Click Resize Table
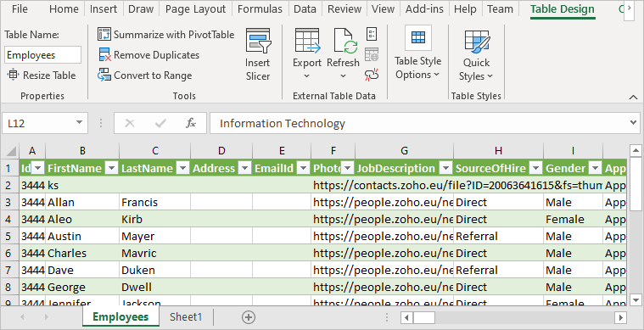The height and width of the screenshot is (330, 644). pyautogui.click(x=42, y=76)
